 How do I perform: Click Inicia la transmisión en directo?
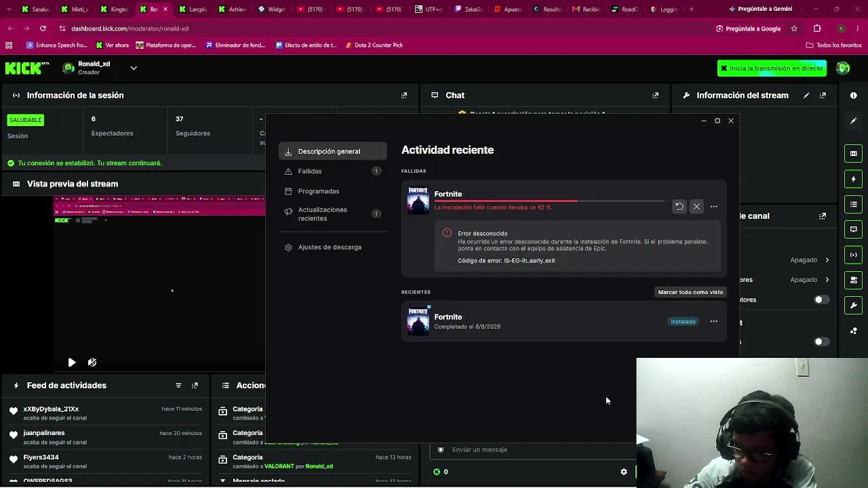coord(772,68)
